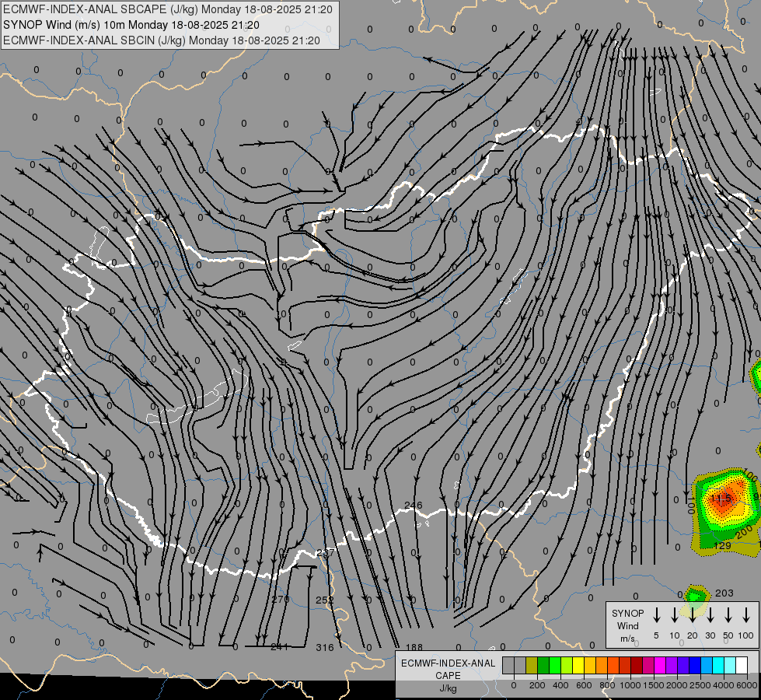Select the pink-magenta swatch just before 1500
The width and height of the screenshot is (761, 700).
[x=648, y=665]
